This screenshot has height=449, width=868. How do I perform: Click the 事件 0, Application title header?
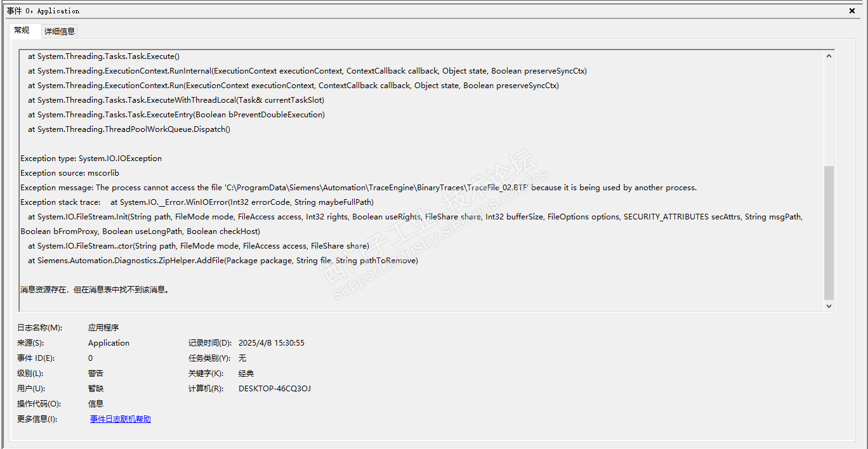point(43,11)
